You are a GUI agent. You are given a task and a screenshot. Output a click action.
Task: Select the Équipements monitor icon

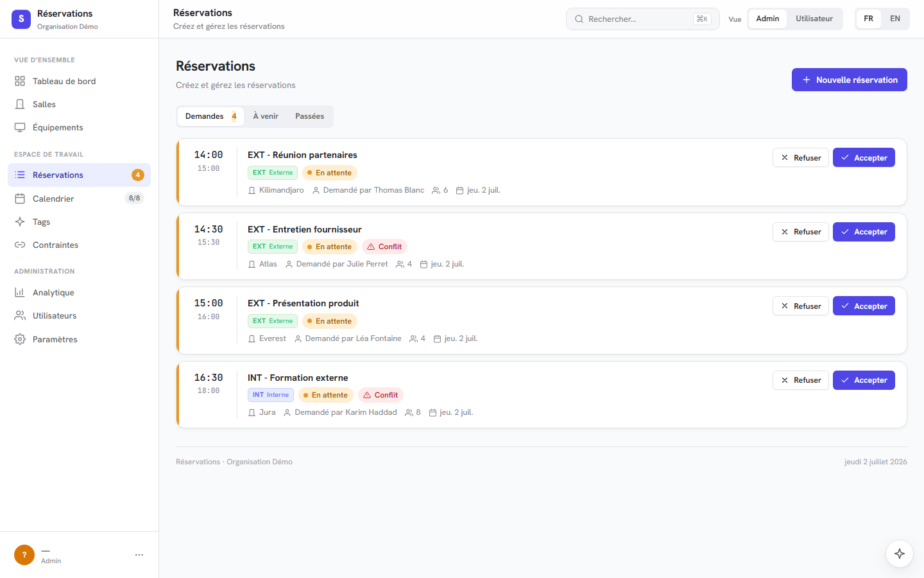(x=20, y=127)
